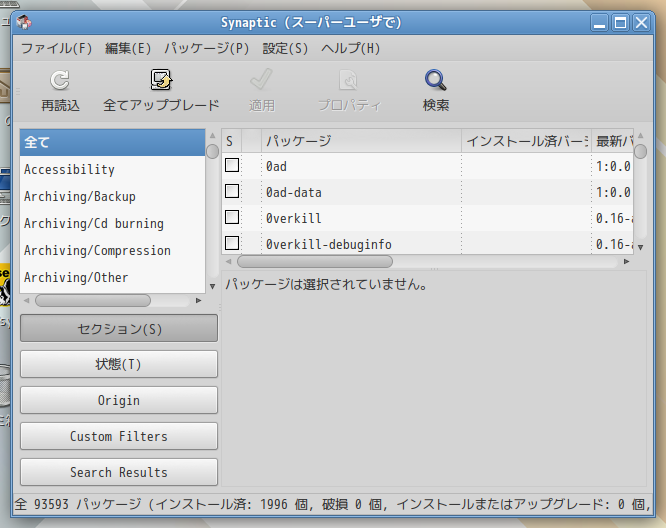Image resolution: width=666 pixels, height=528 pixels.
Task: Select the Archiving/Other section
Action: 113,278
